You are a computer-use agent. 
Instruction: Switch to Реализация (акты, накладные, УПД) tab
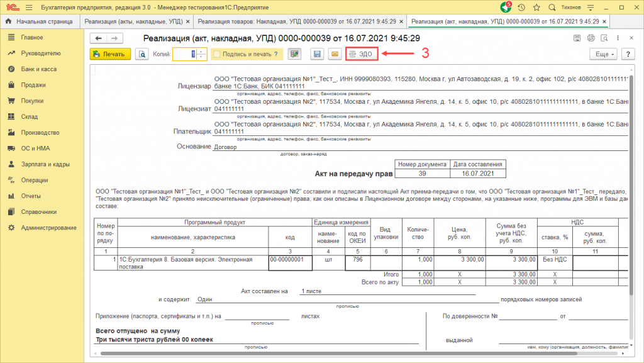click(x=133, y=21)
